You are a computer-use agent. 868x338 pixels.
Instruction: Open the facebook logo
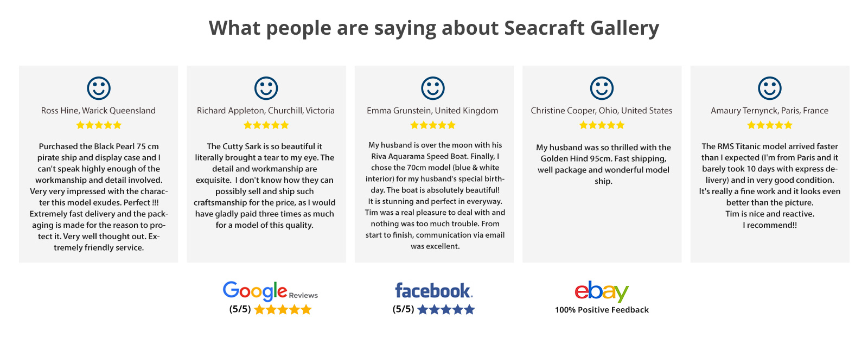(434, 291)
